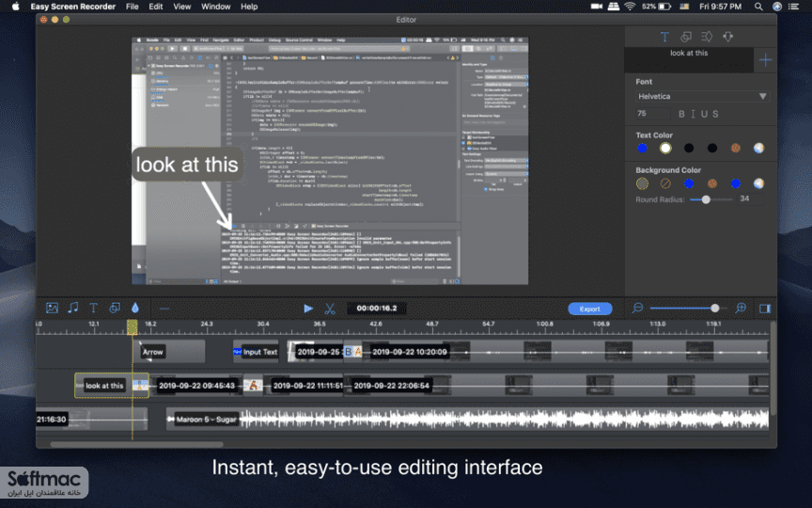Pick the first blue text color swatch

tap(642, 149)
